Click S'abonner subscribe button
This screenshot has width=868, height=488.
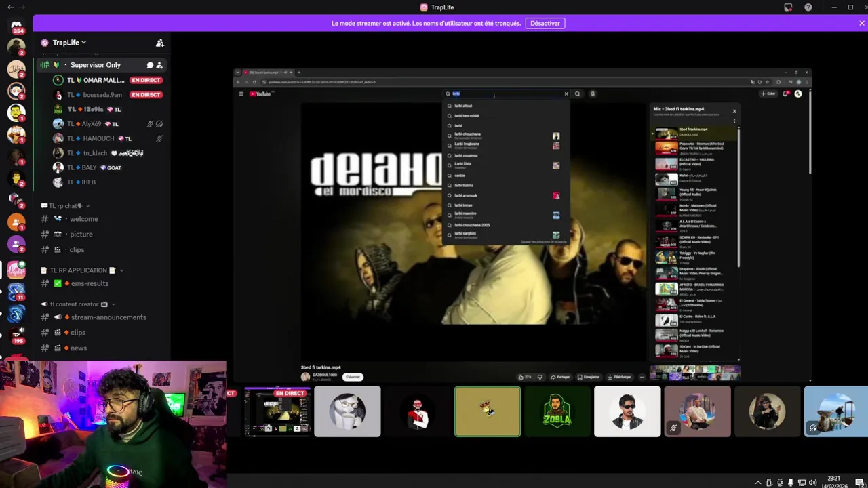[353, 377]
